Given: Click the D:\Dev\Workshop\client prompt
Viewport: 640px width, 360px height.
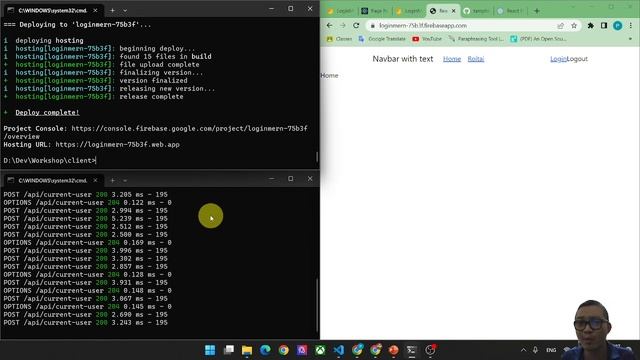Looking at the screenshot, I should click(x=49, y=160).
